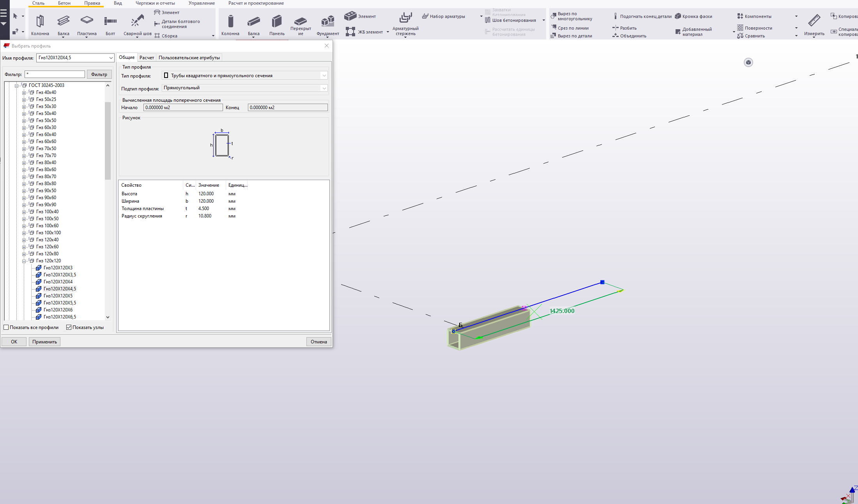Collapse the Гнз 120x120 tree node
Screen dimensions: 858x504
[24, 261]
